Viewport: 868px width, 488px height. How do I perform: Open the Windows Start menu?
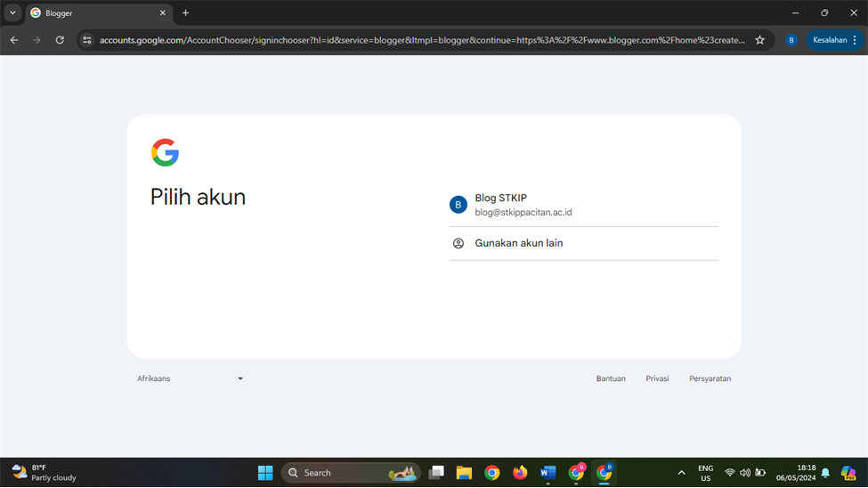tap(265, 473)
